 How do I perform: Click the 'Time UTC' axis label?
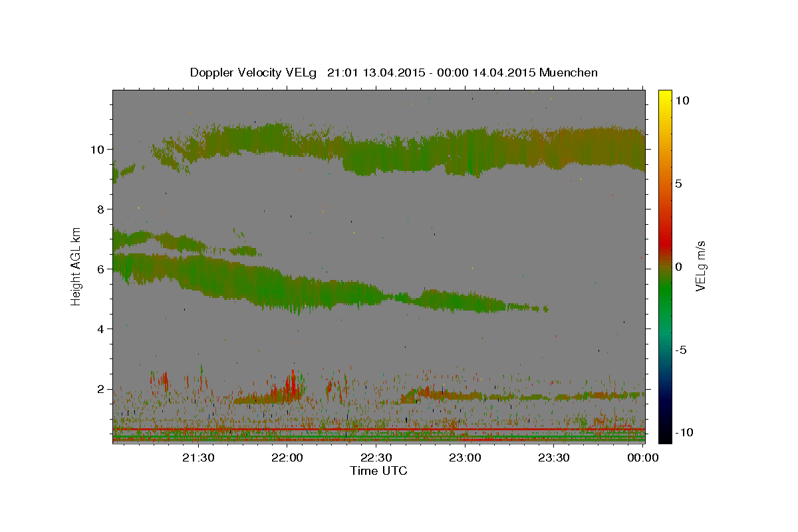tap(378, 471)
